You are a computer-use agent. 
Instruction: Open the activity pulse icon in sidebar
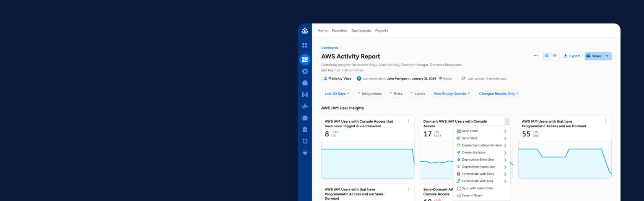tap(305, 106)
